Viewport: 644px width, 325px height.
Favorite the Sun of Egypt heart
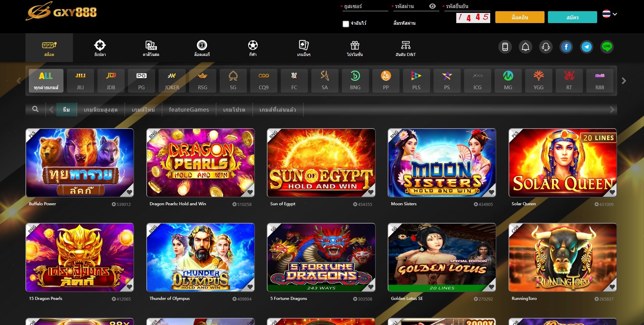click(x=371, y=192)
